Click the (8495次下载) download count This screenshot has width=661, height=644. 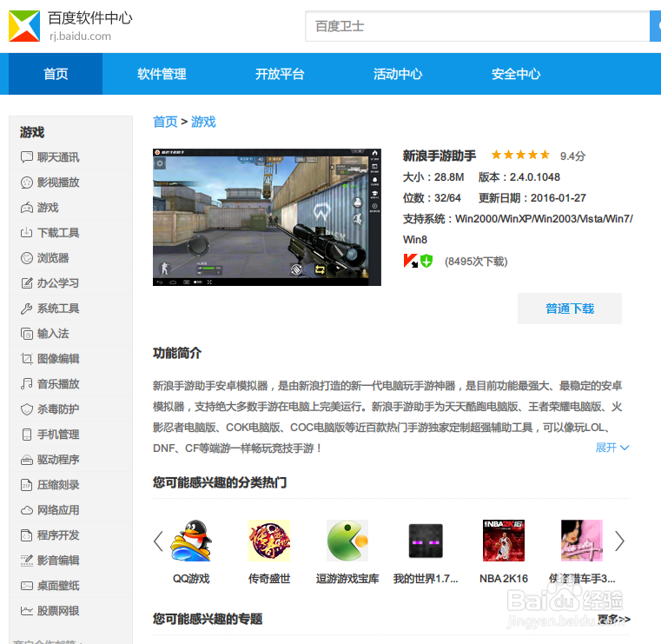[x=476, y=262]
